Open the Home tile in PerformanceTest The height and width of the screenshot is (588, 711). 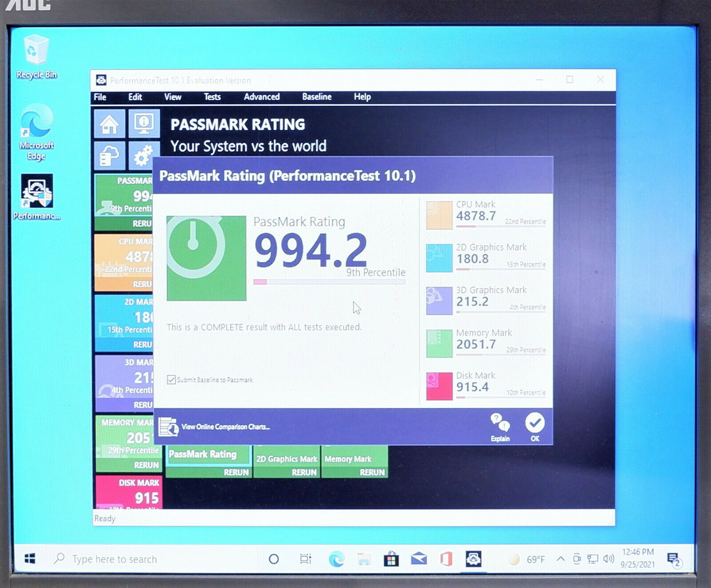(x=109, y=124)
